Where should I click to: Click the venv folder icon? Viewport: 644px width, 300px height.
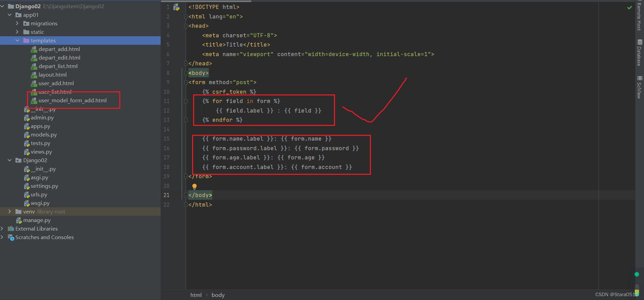18,211
